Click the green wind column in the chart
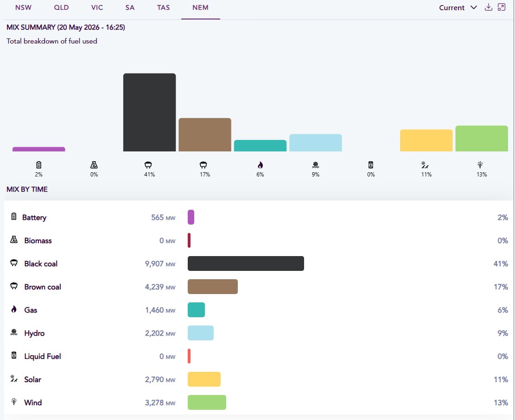 [482, 138]
